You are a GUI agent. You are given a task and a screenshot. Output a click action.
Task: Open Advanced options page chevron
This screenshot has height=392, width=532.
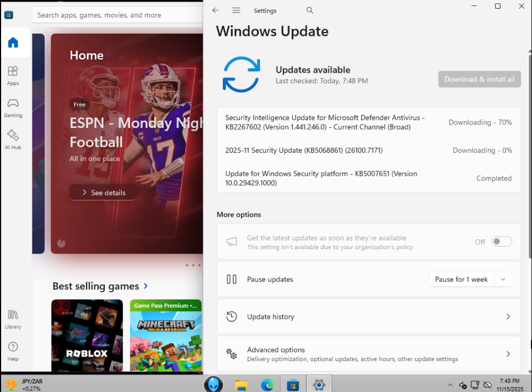coord(508,354)
